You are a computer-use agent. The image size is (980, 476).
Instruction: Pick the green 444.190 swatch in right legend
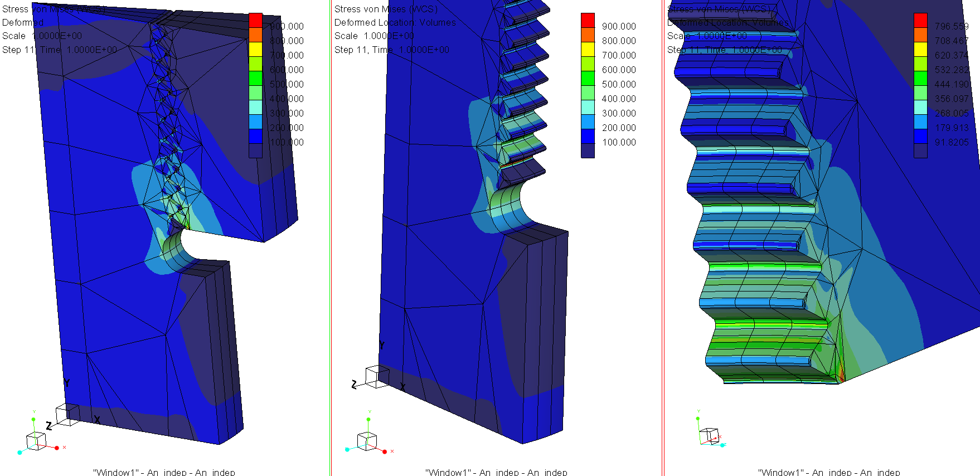(920, 78)
